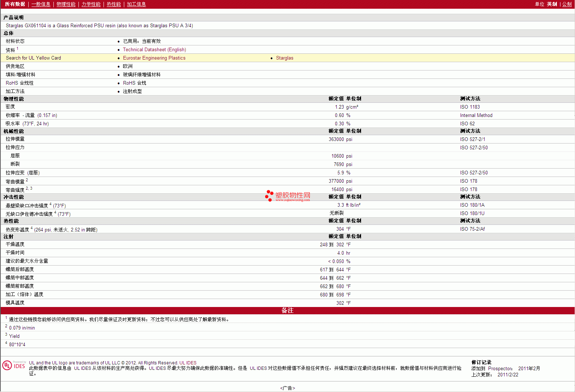Viewport: 575px width, 392px height.
Task: Open Eurostar Engineering Plastics link
Action: tap(154, 58)
